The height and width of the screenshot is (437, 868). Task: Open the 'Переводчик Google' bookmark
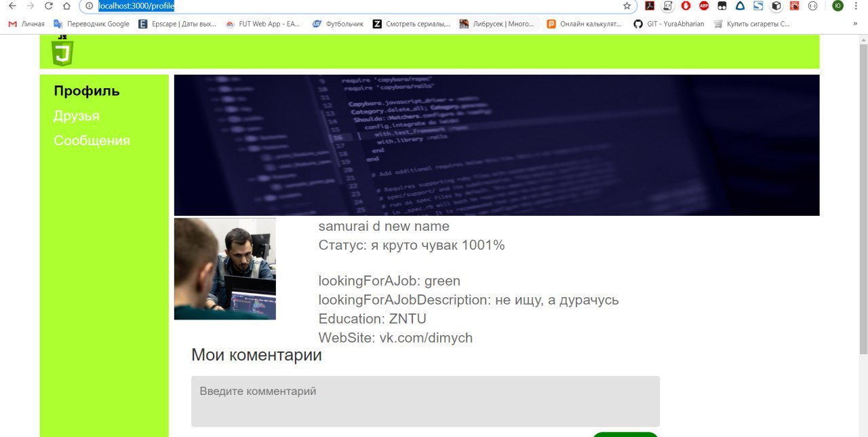coord(91,24)
